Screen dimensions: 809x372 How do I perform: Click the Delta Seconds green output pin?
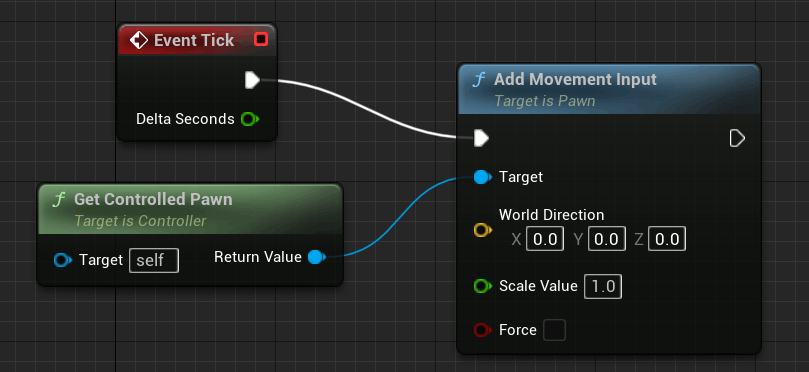pos(250,119)
